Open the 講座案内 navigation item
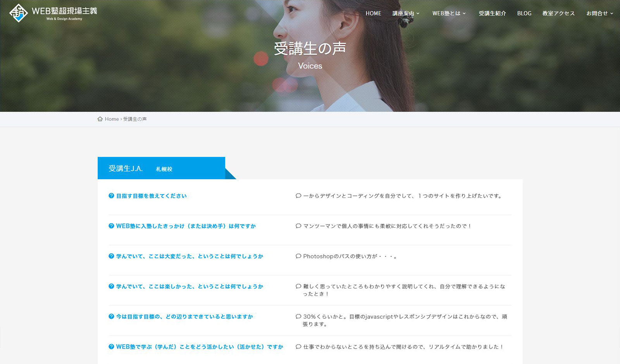The width and height of the screenshot is (620, 364). tap(403, 13)
